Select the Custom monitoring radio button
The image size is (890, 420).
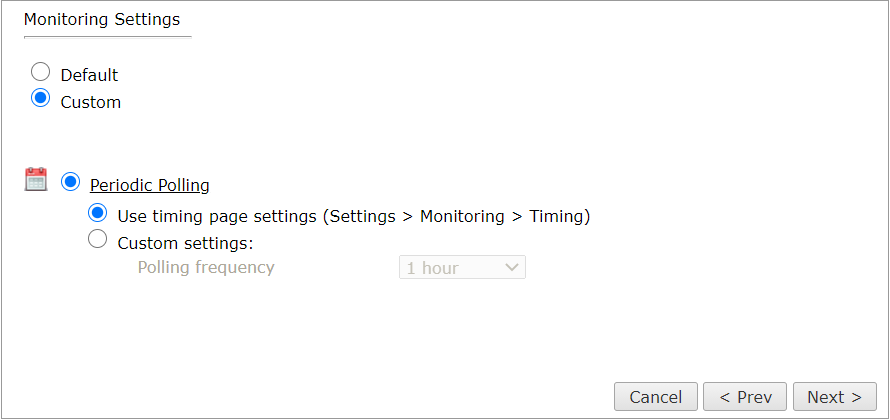tap(40, 98)
